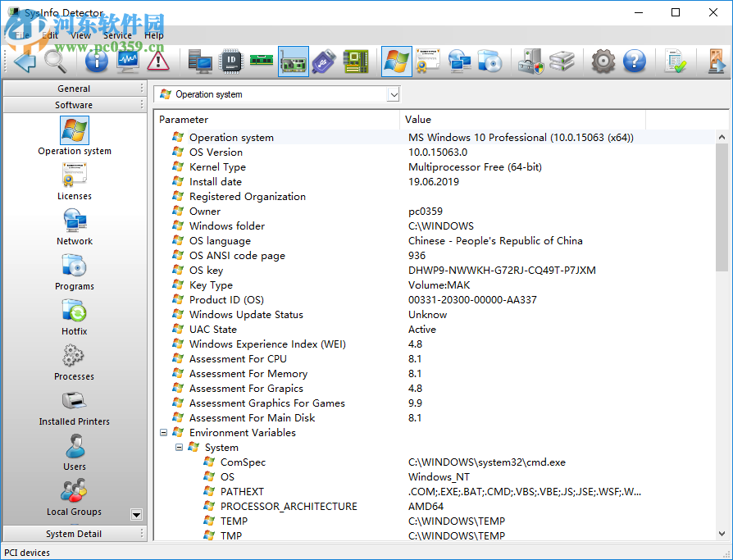Select the motherboard toolbar icon
733x560 pixels.
(x=356, y=61)
